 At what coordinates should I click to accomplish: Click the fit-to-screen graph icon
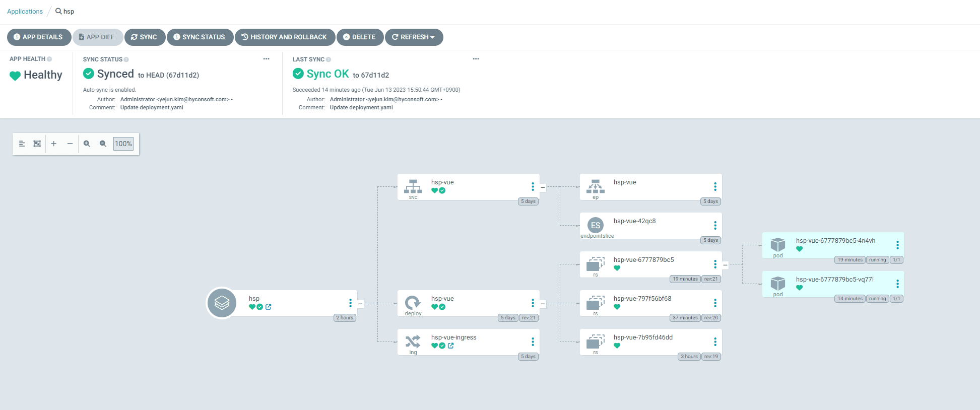tap(37, 144)
